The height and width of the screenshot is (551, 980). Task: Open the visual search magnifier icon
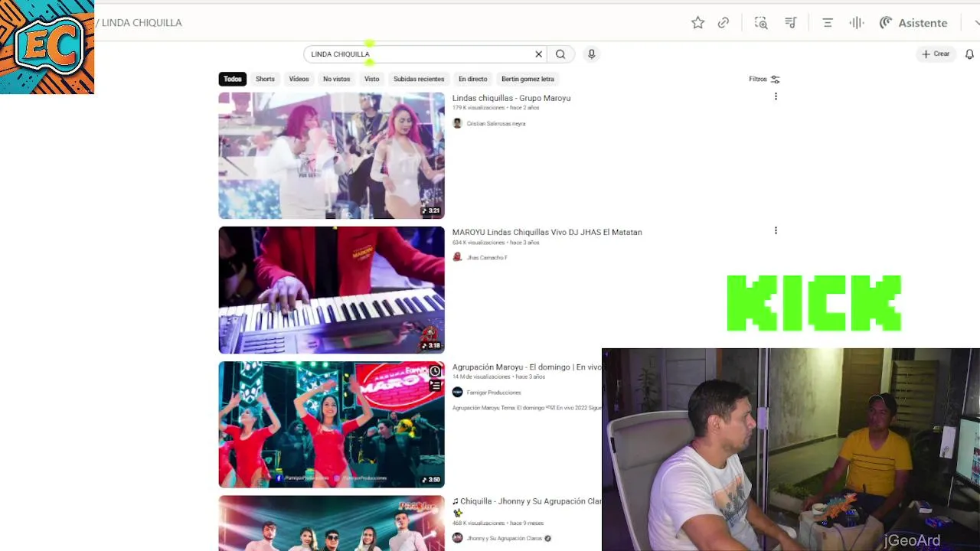tap(761, 23)
